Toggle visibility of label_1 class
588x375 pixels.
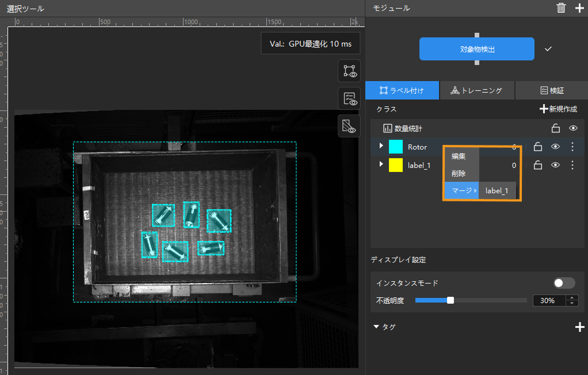(x=555, y=165)
